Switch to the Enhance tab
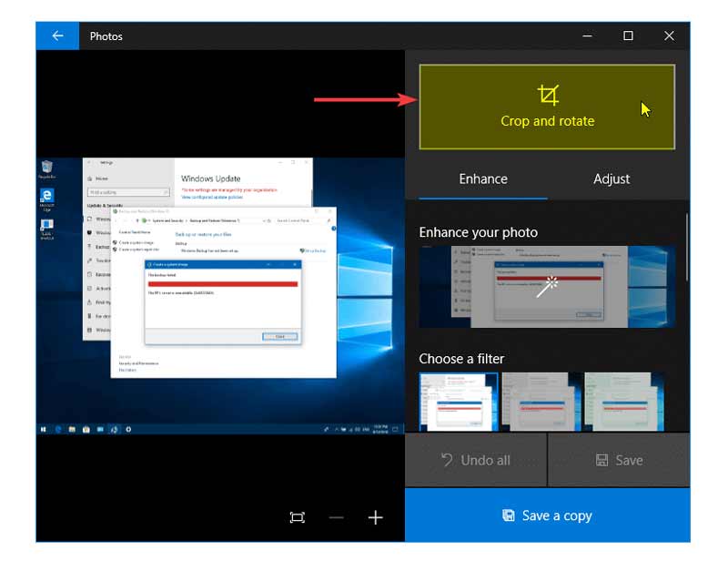This screenshot has width=728, height=571. tap(482, 179)
